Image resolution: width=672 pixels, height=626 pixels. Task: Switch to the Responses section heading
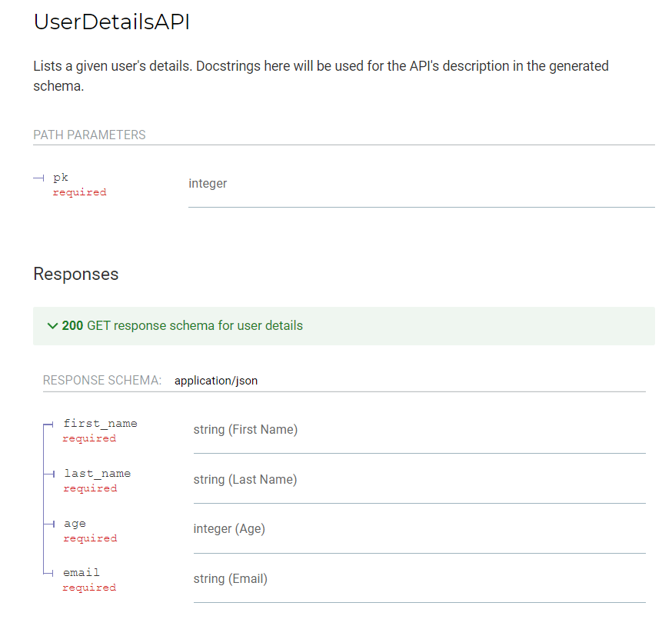click(x=75, y=274)
